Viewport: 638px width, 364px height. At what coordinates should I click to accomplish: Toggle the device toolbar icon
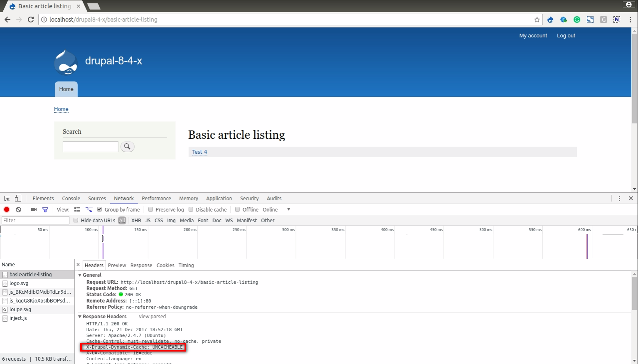coord(17,198)
